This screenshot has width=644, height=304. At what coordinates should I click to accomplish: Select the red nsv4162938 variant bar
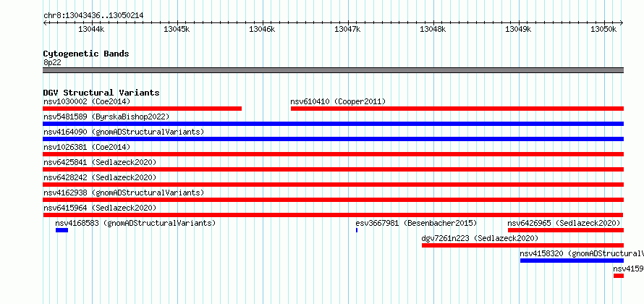point(333,200)
